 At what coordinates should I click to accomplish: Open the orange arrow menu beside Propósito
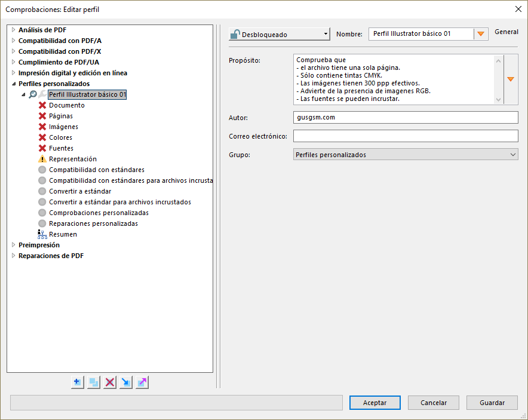point(511,79)
